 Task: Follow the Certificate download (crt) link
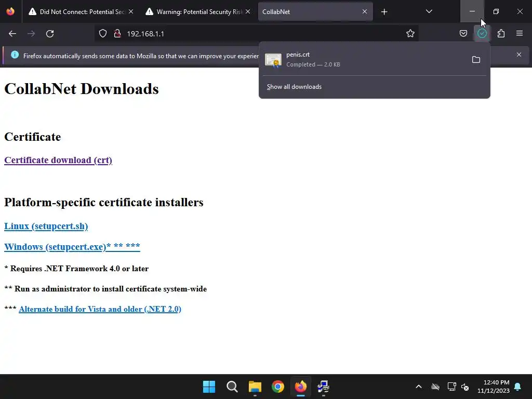(58, 160)
